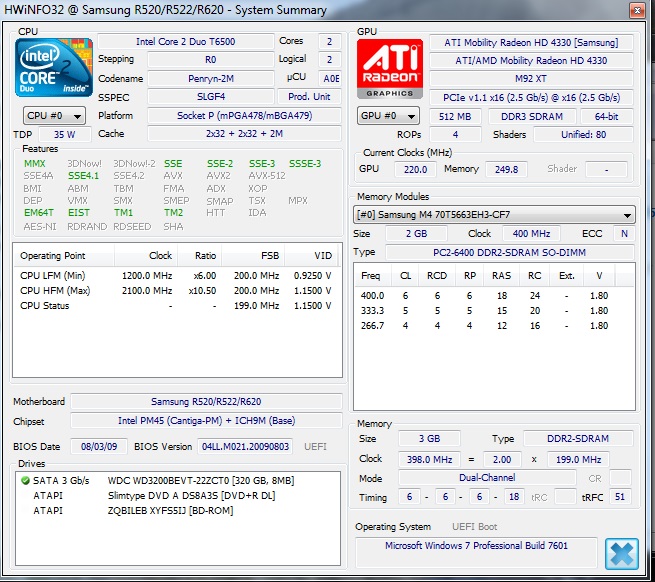Open the GPU #0 selector dropdown
Screen dimensions: 655x582
tap(388, 116)
